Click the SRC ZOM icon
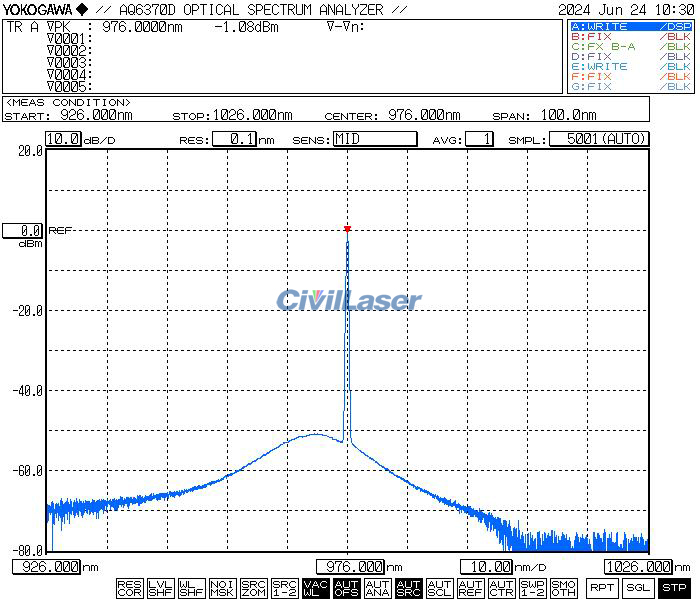 click(x=253, y=588)
